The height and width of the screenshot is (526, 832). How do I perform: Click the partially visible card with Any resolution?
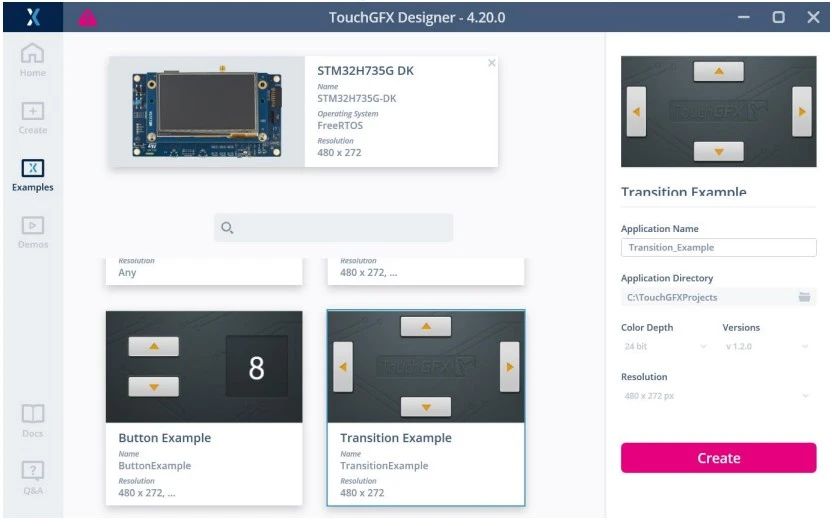(x=204, y=272)
